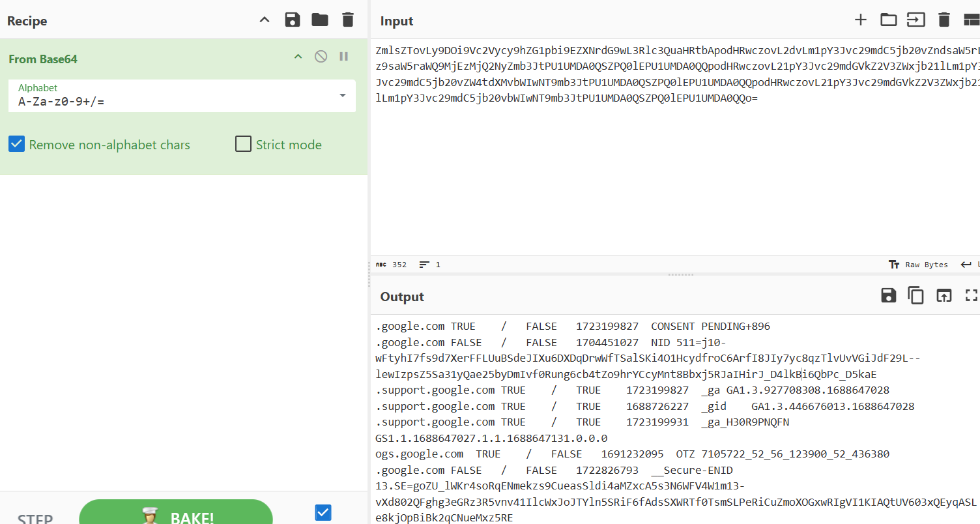
Task: Click the output line starting vXd802QFghg3
Action: click(676, 502)
